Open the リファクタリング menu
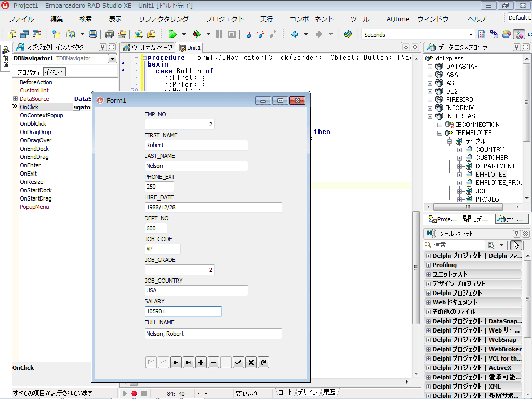Viewport: 532px width, 399px height. tap(164, 19)
